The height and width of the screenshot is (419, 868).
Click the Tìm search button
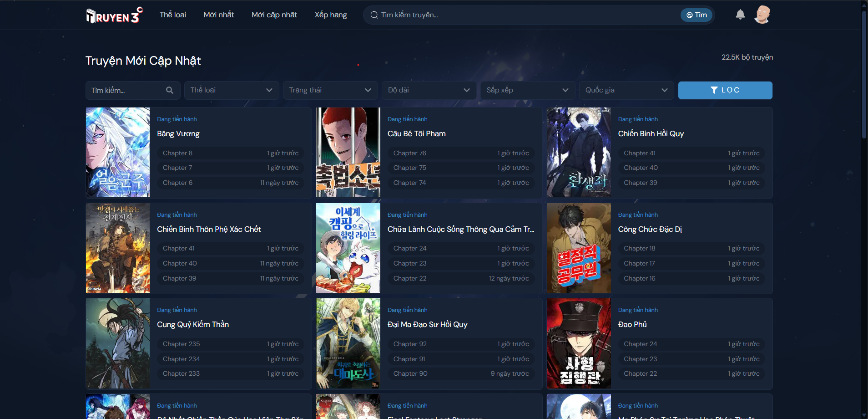click(x=696, y=15)
